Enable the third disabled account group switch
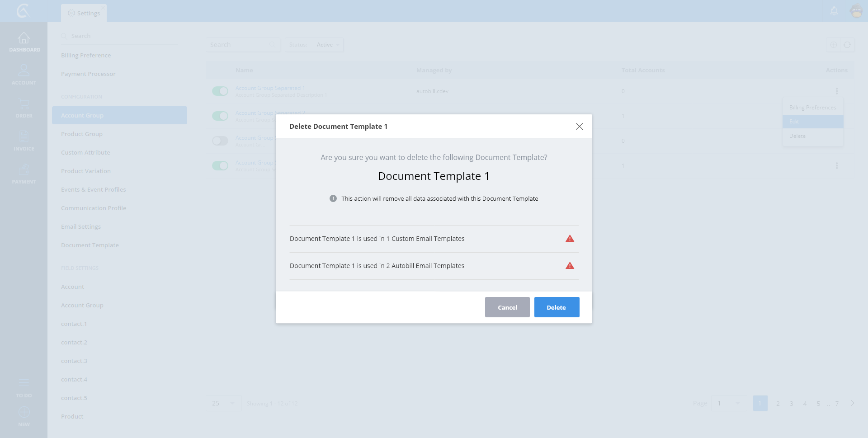Image resolution: width=868 pixels, height=438 pixels. coord(220,141)
